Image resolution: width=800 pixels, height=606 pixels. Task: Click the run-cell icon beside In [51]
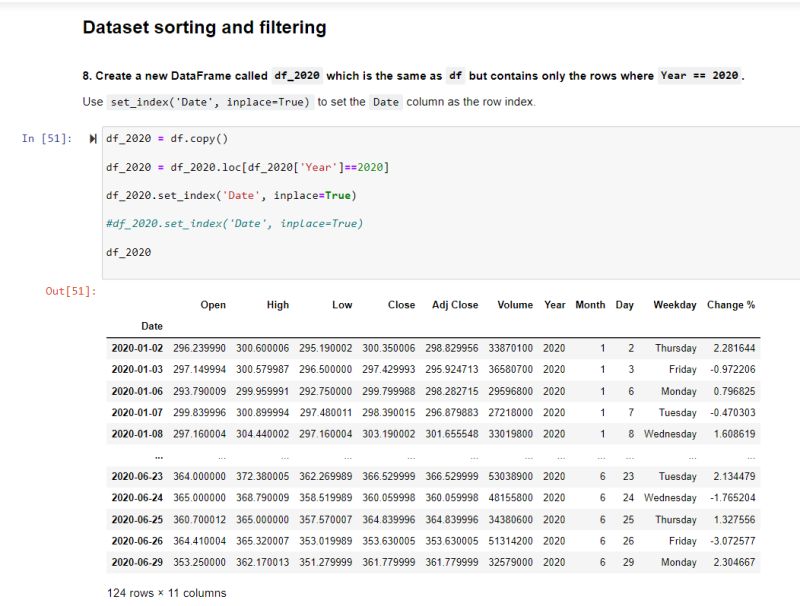pos(92,139)
